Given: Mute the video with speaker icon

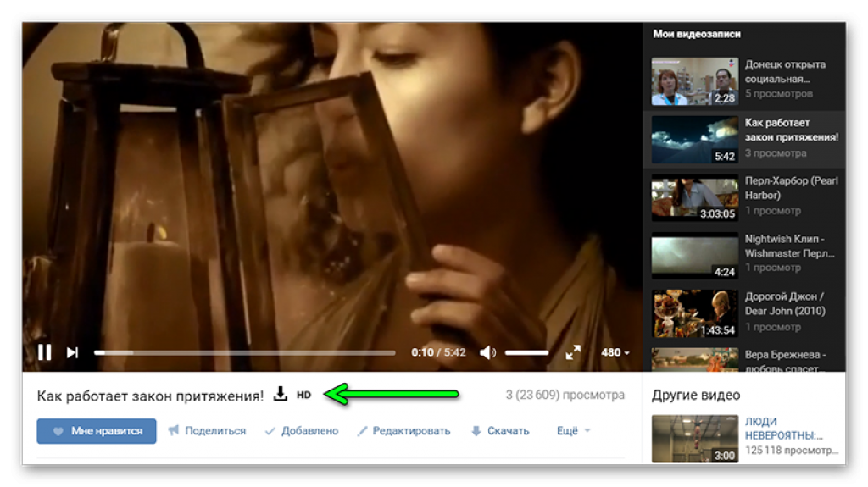Looking at the screenshot, I should point(487,352).
